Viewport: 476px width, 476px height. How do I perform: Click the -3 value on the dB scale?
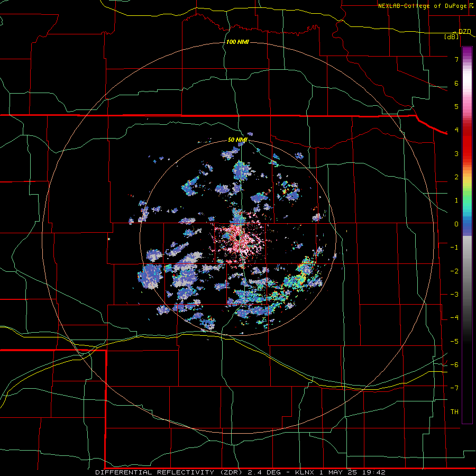tap(454, 295)
